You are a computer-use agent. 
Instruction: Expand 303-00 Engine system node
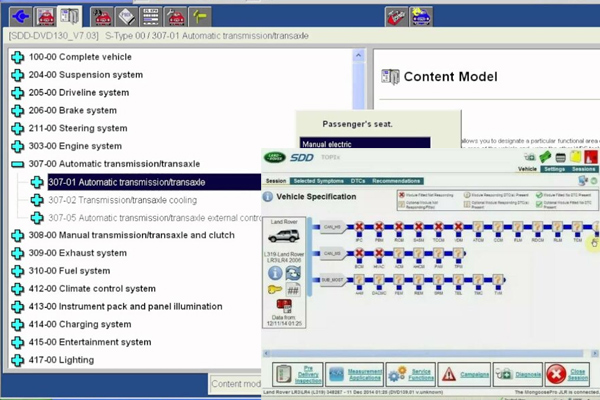coord(17,146)
